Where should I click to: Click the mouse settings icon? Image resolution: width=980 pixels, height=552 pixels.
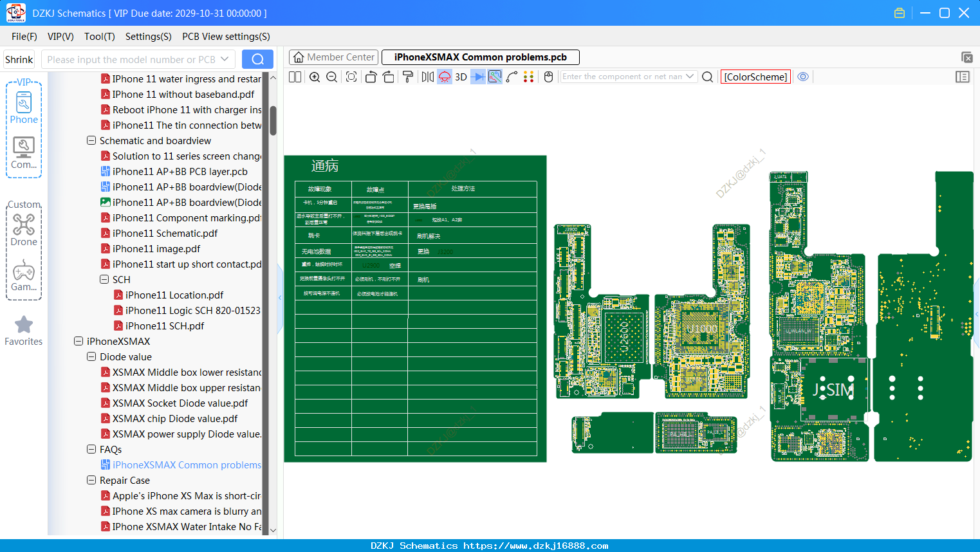pyautogui.click(x=549, y=77)
